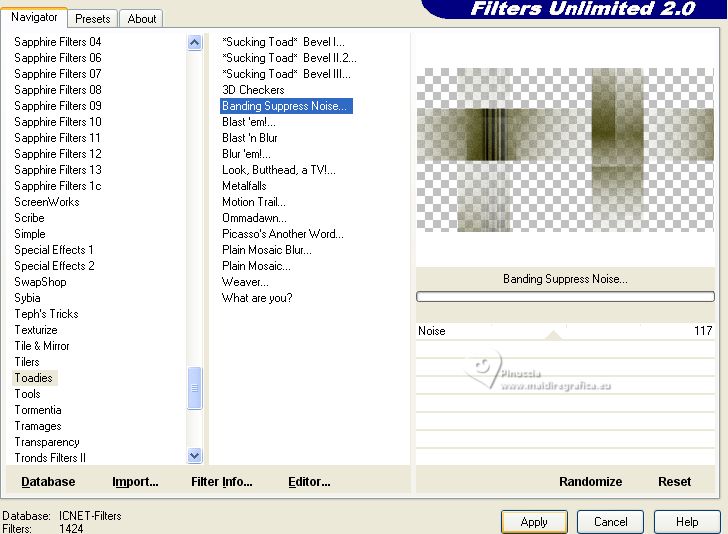
Task: Choose the Blur 'em!... filter
Action: (246, 154)
